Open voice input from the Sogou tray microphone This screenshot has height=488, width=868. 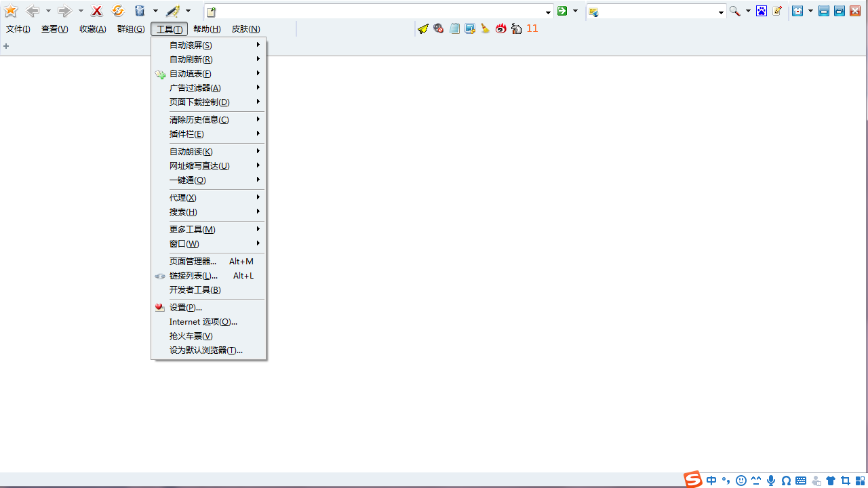(770, 481)
